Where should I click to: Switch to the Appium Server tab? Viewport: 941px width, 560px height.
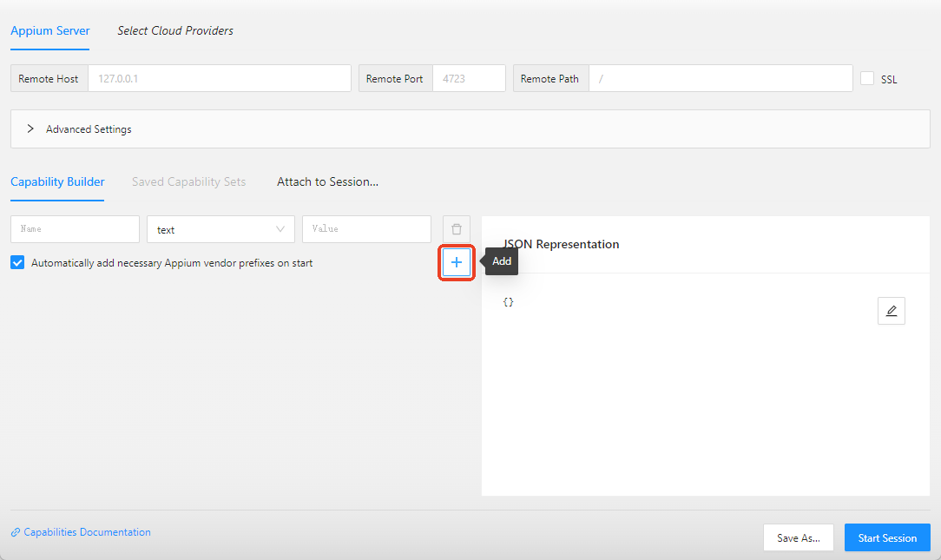pyautogui.click(x=49, y=30)
